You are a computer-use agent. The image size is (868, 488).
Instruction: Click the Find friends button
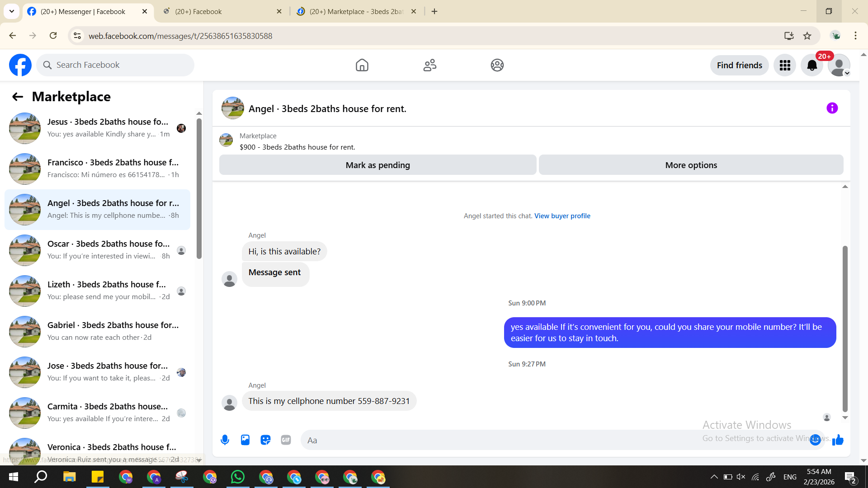pos(739,65)
